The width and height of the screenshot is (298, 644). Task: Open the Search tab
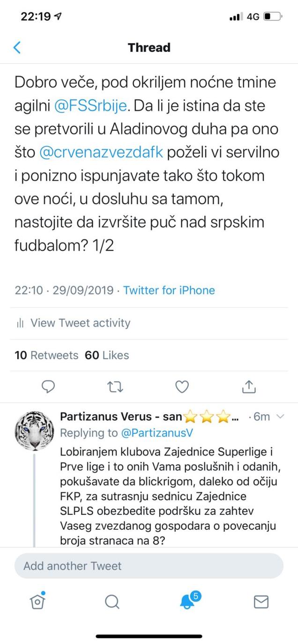pyautogui.click(x=112, y=601)
